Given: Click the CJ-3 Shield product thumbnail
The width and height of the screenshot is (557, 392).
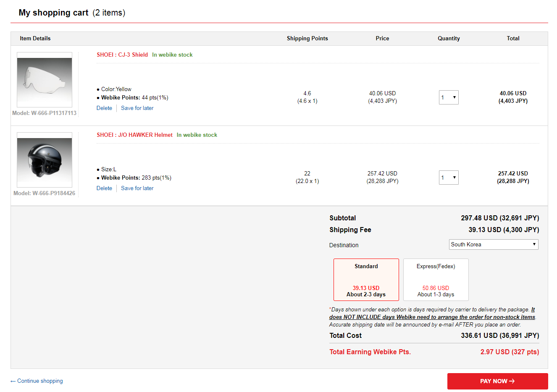Looking at the screenshot, I should point(45,80).
